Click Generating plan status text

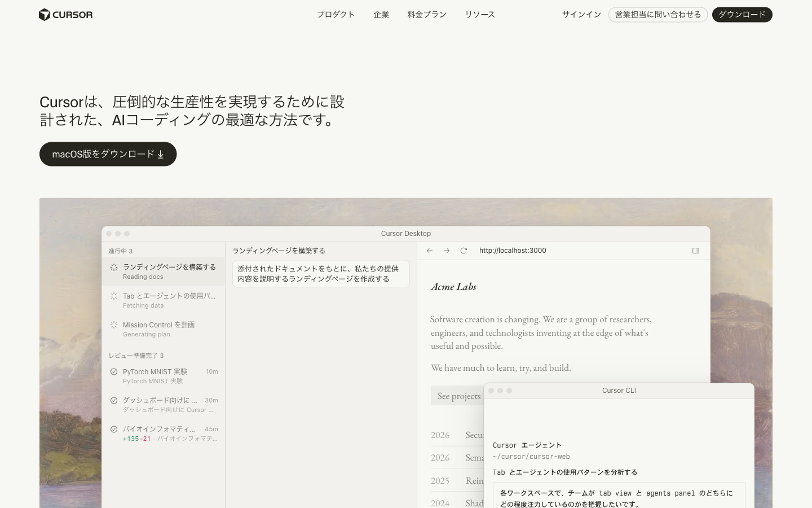coord(147,334)
